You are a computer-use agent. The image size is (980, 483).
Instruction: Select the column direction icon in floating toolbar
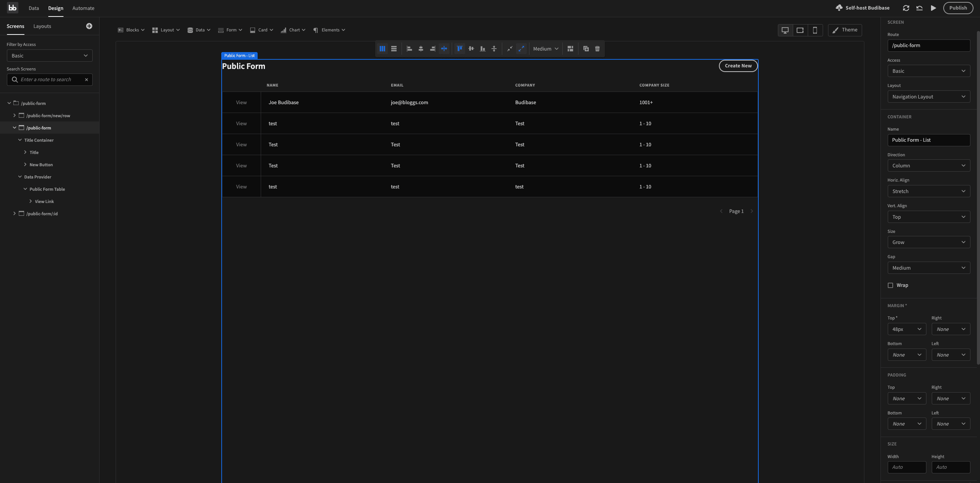(x=382, y=49)
